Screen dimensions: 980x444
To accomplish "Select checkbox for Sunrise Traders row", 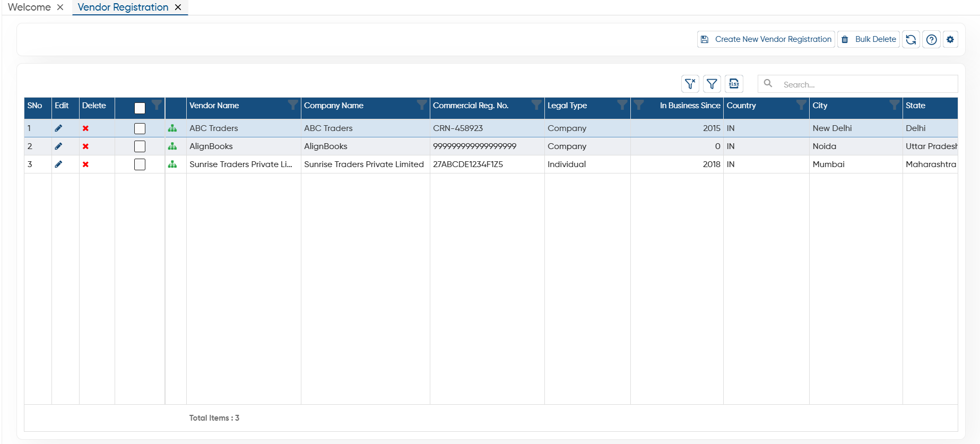I will pyautogui.click(x=140, y=164).
